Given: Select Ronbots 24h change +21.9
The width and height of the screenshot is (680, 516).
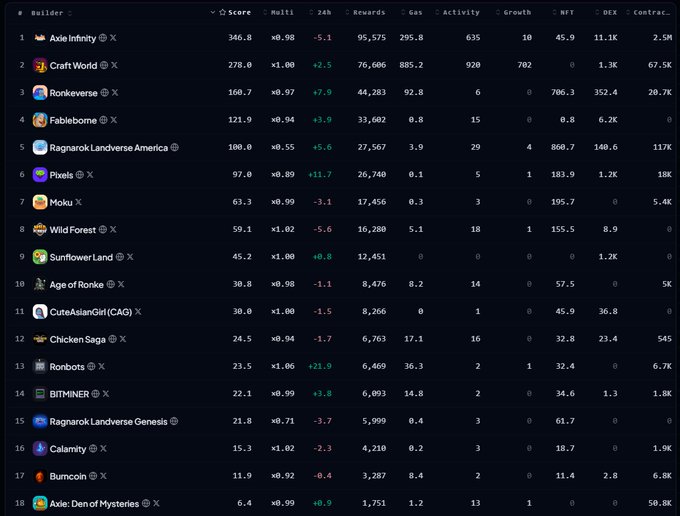Looking at the screenshot, I should click(x=320, y=366).
